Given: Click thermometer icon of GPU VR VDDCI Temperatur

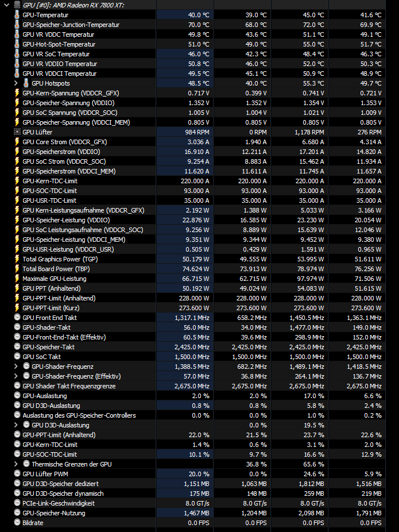Looking at the screenshot, I should [17, 74].
